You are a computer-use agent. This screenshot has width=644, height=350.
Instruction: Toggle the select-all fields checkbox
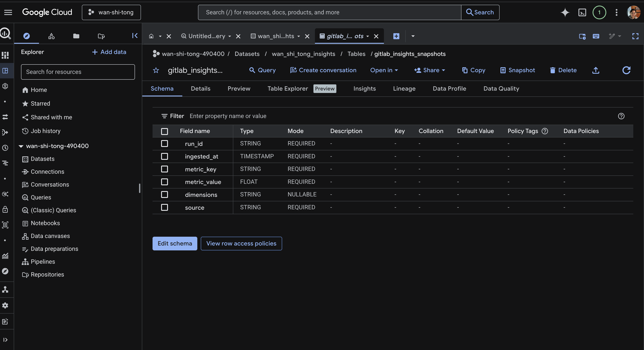point(165,131)
